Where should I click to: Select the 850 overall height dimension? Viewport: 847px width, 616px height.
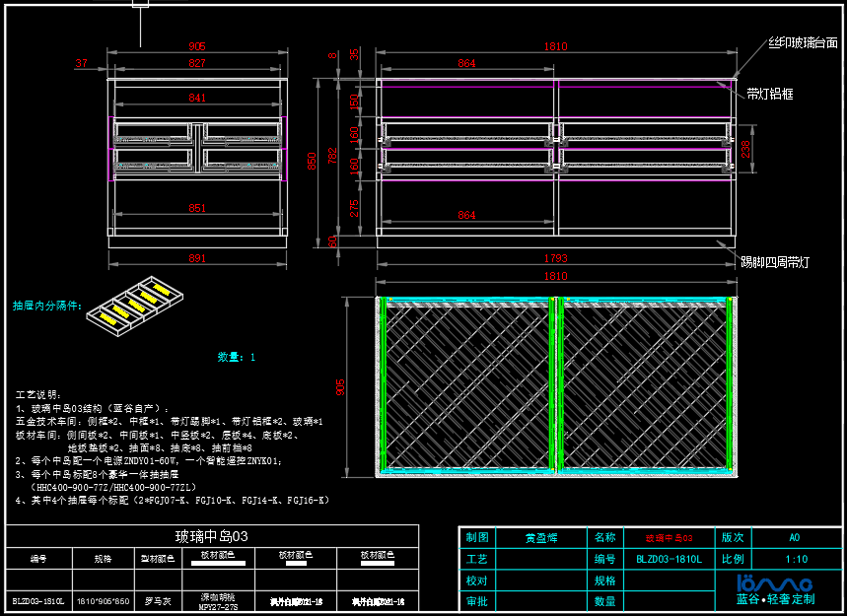click(313, 159)
